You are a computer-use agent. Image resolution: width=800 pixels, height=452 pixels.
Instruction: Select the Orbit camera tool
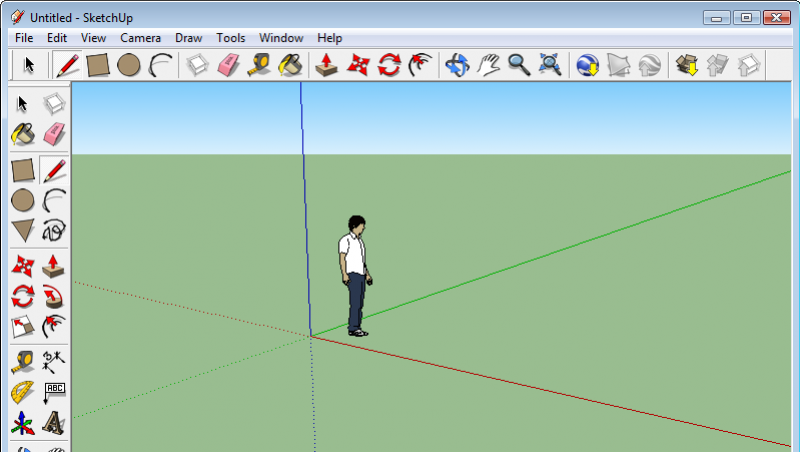coord(457,65)
